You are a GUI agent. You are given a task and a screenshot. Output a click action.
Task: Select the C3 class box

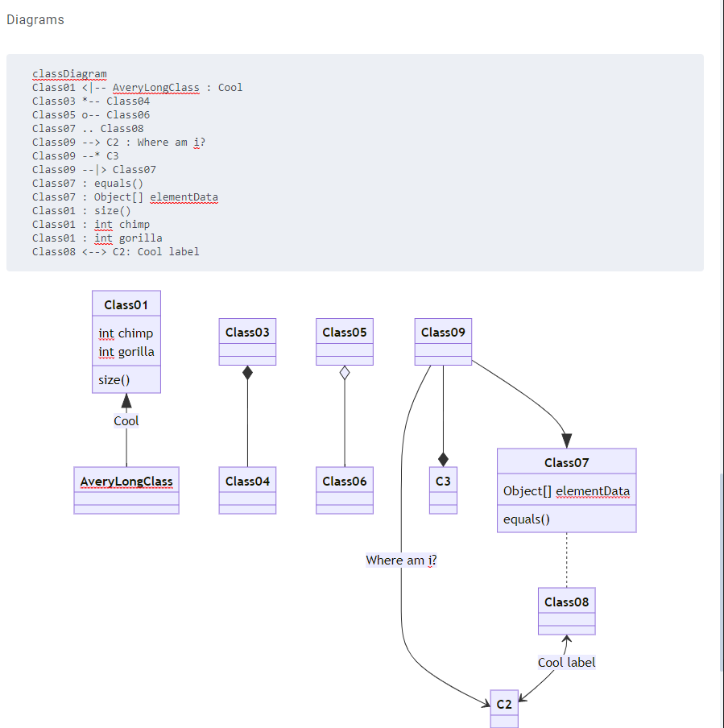pyautogui.click(x=443, y=481)
